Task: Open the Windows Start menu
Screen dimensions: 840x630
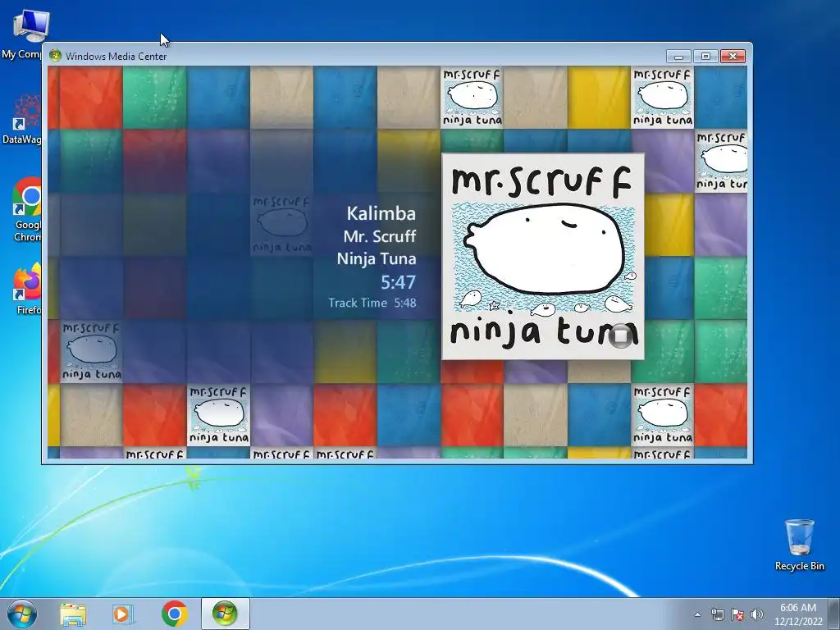Action: (x=22, y=614)
